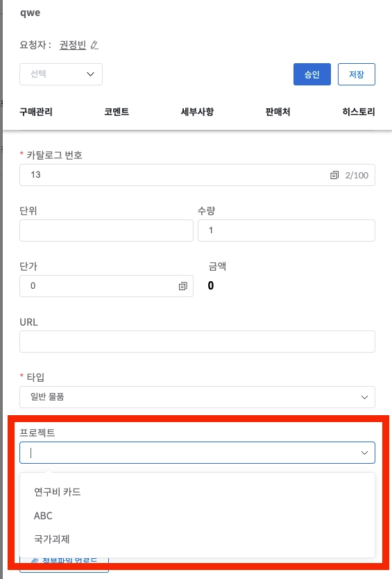Copy the 단가 value with copy icon
Screen dimensions: 392x579
click(182, 286)
